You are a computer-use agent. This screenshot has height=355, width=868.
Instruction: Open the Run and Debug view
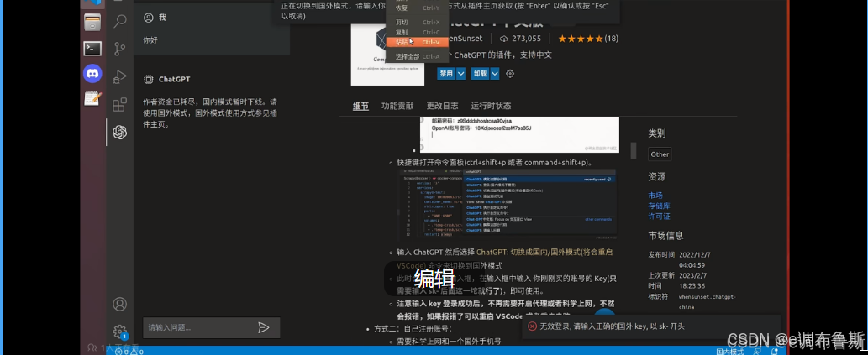point(119,77)
